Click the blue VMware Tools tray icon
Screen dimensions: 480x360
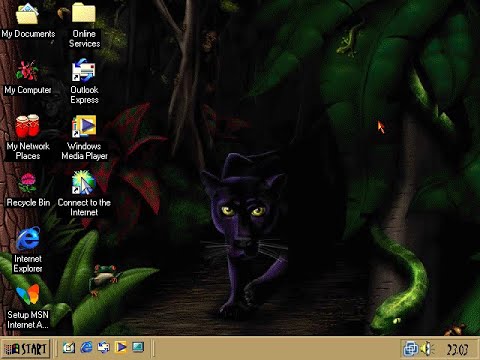click(410, 349)
